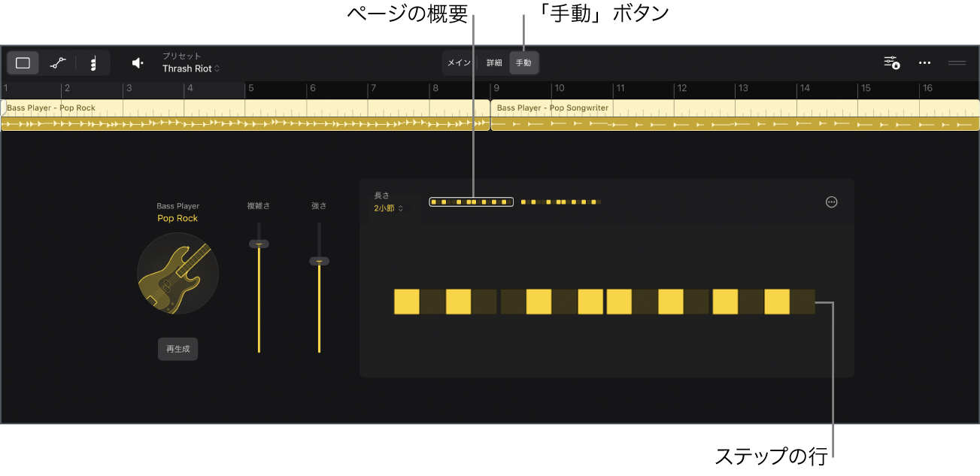Toggle the sixth step in the step row
Screen dimensions: 980x476
point(539,302)
